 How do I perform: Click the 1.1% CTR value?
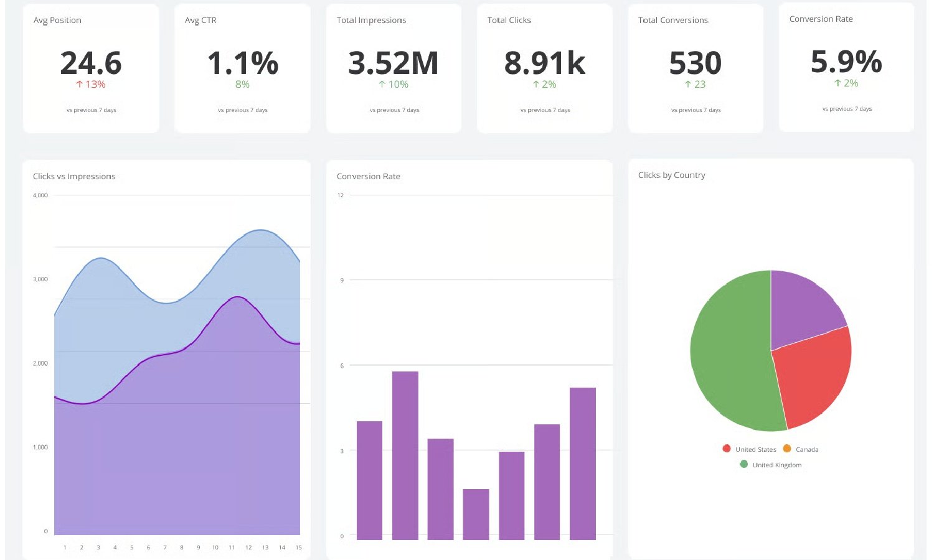click(243, 63)
